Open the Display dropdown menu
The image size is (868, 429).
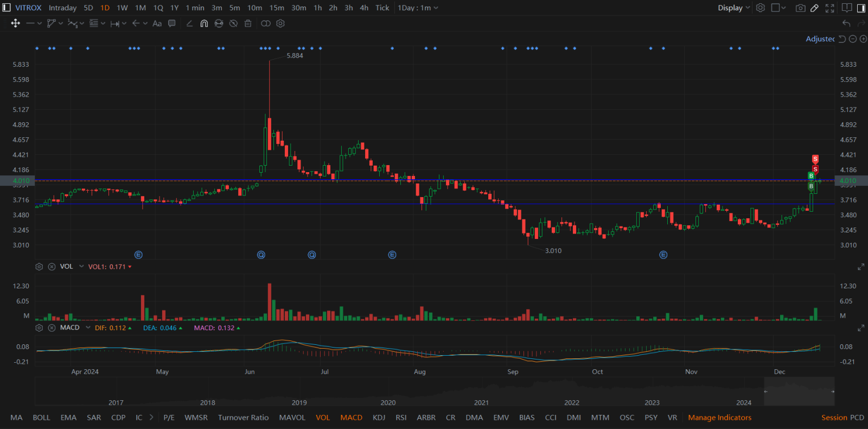click(734, 8)
